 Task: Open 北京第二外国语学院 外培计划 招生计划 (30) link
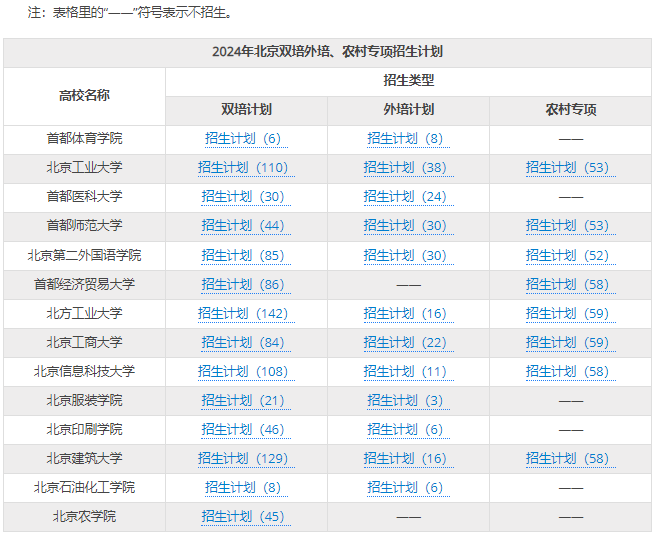408,256
